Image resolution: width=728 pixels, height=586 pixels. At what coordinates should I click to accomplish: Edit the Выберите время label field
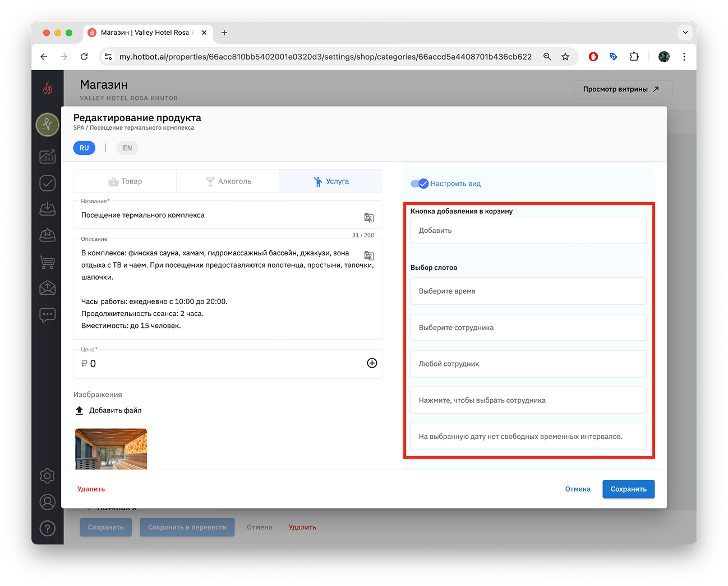(x=528, y=291)
